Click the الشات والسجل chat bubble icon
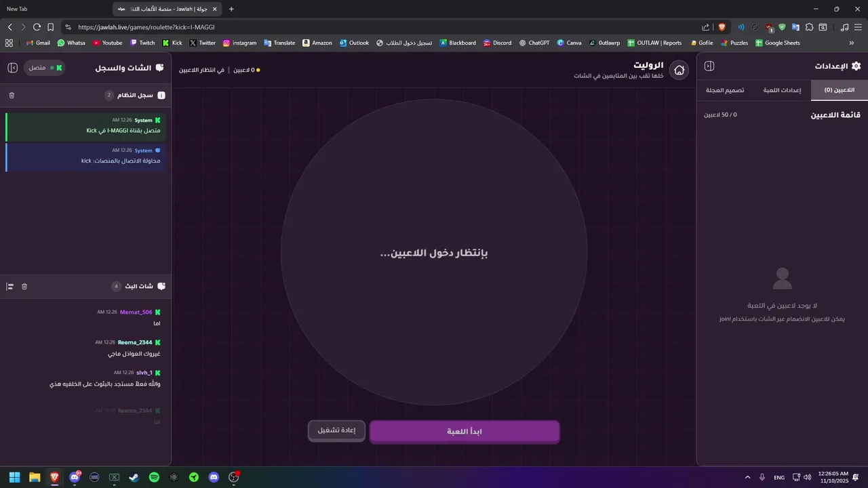Image resolution: width=868 pixels, height=488 pixels. [160, 68]
